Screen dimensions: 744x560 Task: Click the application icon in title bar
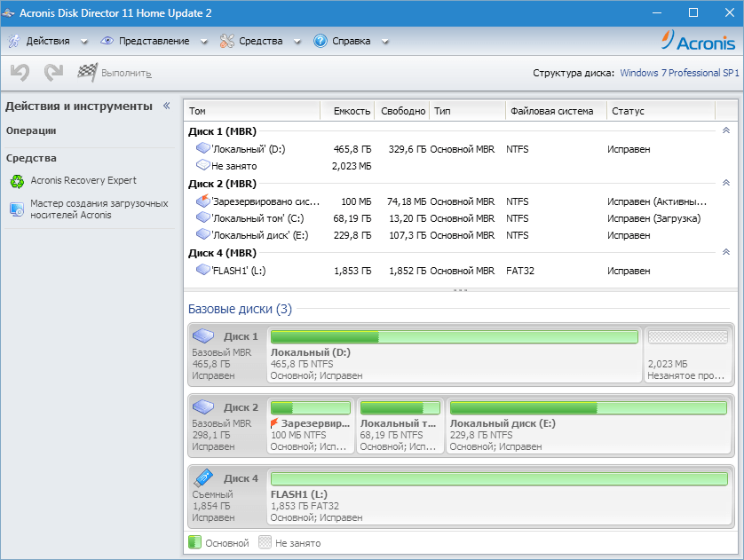click(8, 13)
